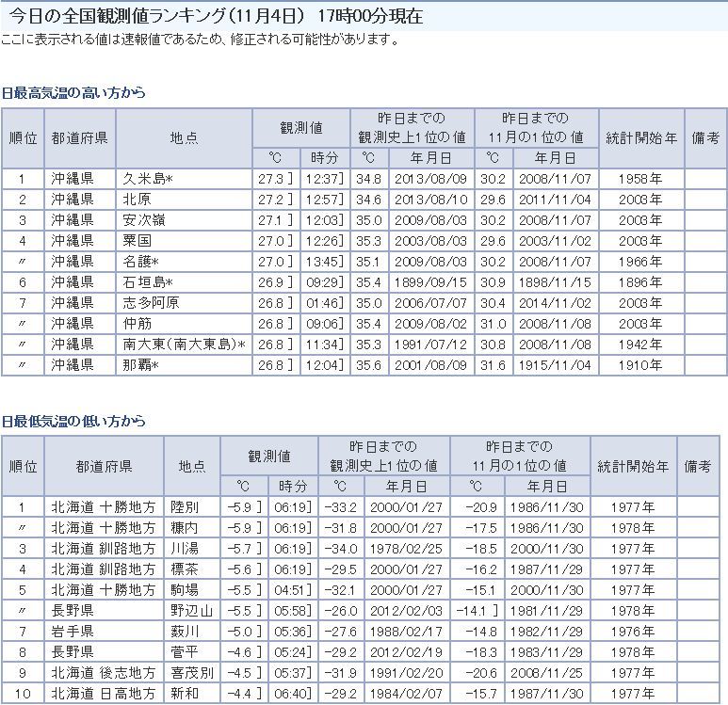
Task: Open the 志多阿原 station page
Action: (151, 302)
